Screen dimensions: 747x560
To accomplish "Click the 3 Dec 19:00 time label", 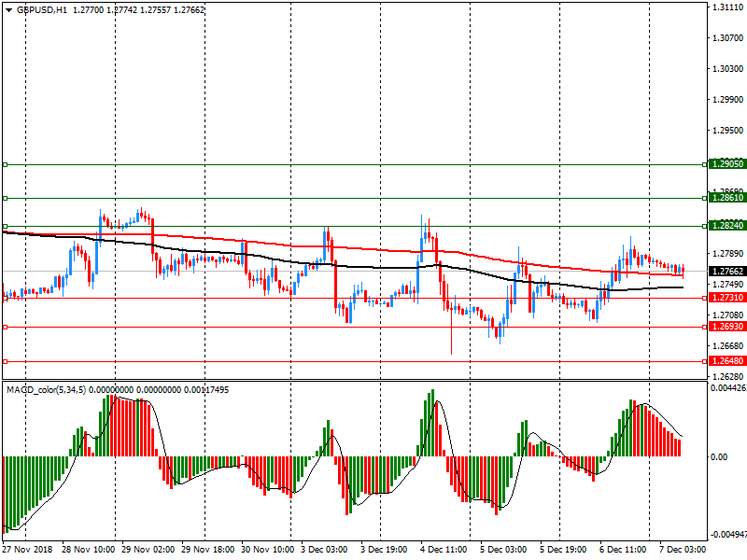I will (x=384, y=549).
